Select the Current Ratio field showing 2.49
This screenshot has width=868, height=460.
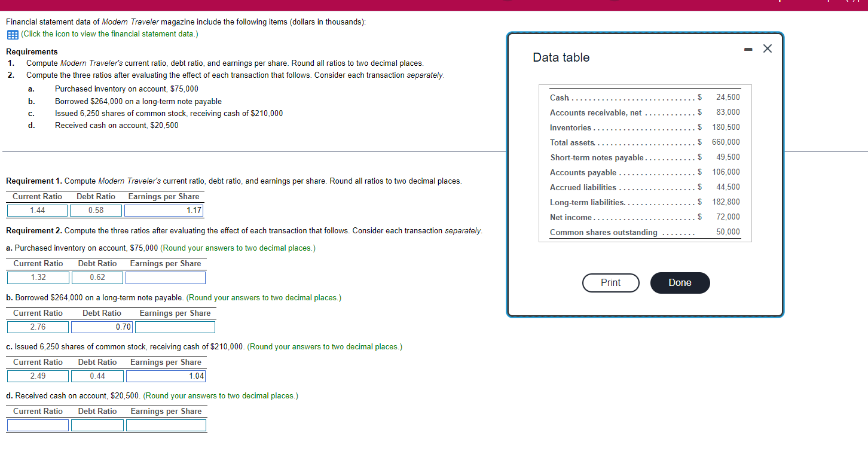(38, 376)
